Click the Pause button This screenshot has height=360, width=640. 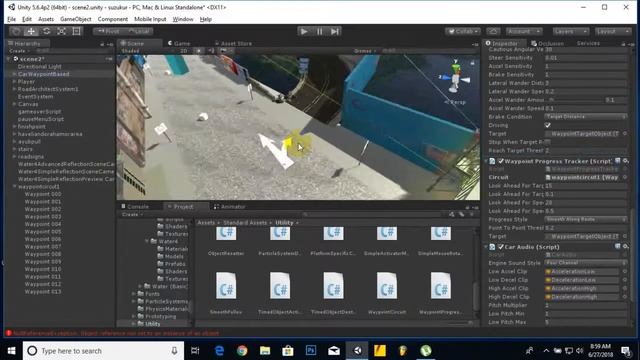coord(319,31)
